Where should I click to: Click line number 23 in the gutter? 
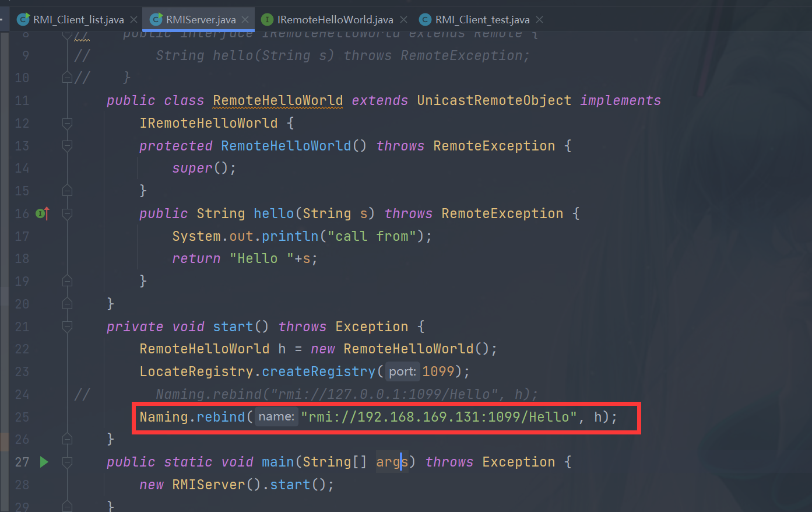pyautogui.click(x=22, y=371)
